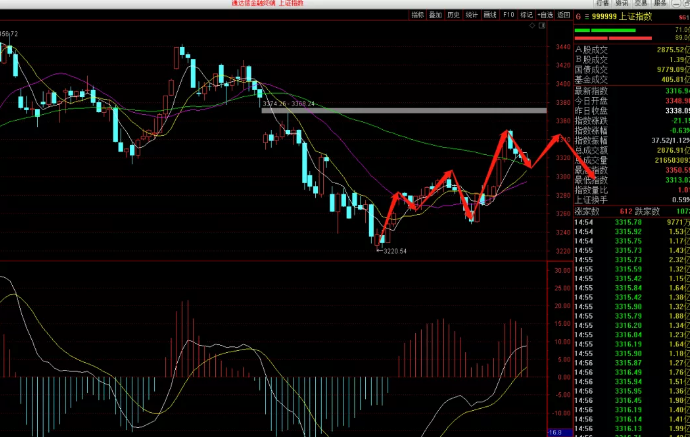Open the 指标 indicator toolbar button

tap(417, 15)
